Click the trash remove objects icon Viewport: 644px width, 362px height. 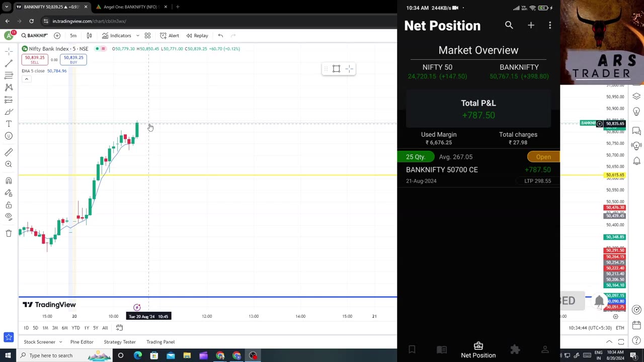coord(9,233)
